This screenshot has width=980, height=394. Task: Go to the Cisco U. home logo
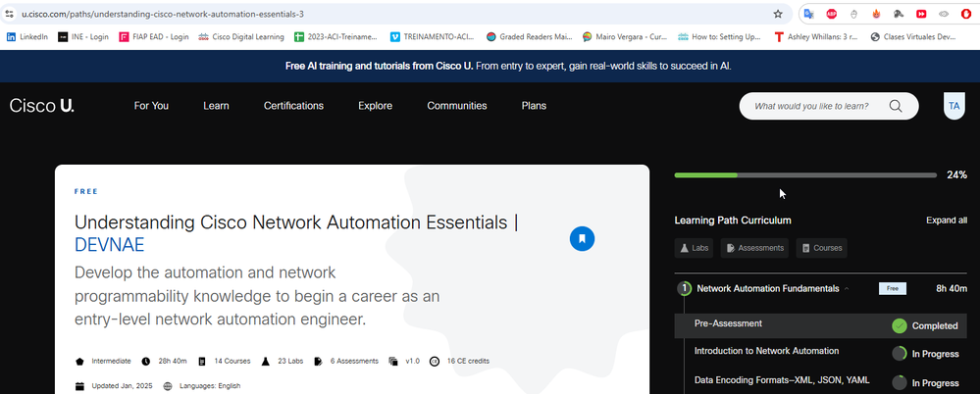42,106
